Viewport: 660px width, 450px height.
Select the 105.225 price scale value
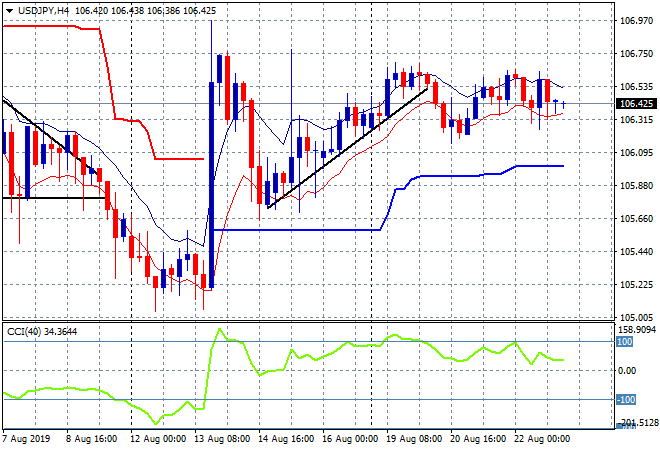pos(636,285)
